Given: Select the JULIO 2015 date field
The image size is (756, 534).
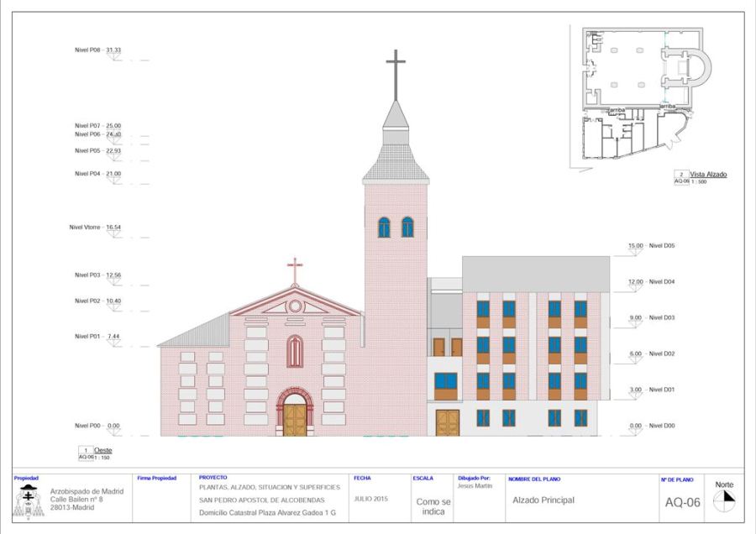Looking at the screenshot, I should pos(373,500).
